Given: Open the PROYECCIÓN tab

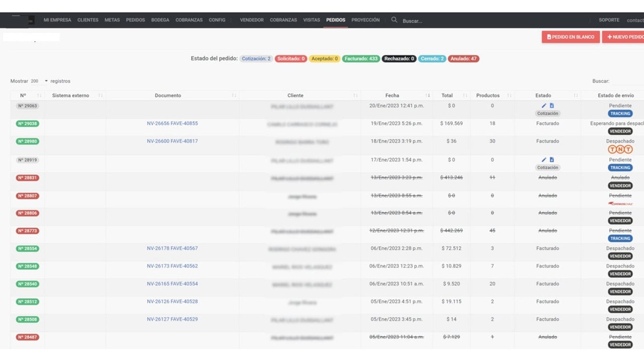Looking at the screenshot, I should [365, 20].
